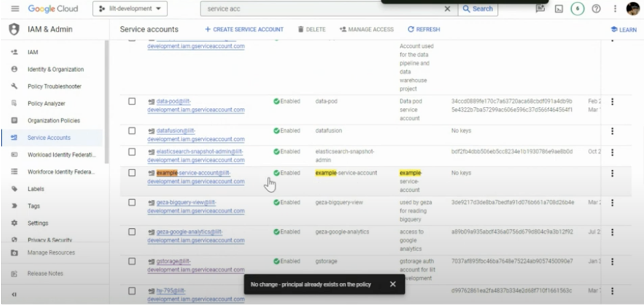The width and height of the screenshot is (644, 306).
Task: Open actions menu for data-pod row
Action: [x=612, y=101]
